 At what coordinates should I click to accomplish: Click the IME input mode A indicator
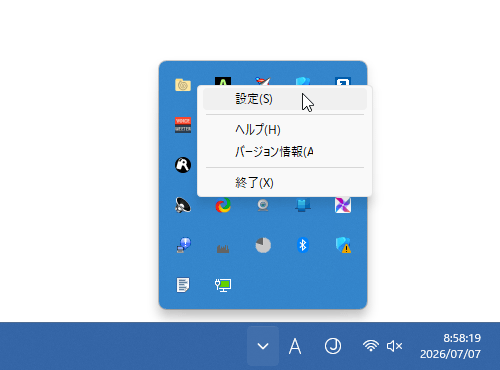[x=295, y=346]
